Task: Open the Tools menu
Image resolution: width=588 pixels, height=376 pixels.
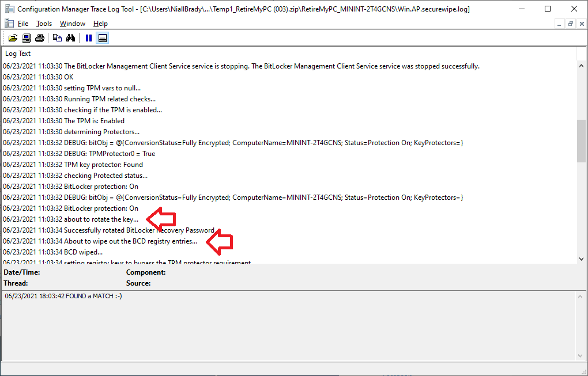Action: click(44, 24)
